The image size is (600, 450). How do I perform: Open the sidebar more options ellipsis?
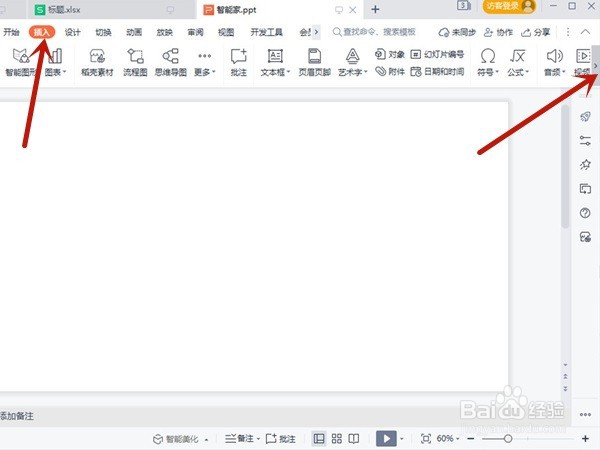[x=585, y=414]
